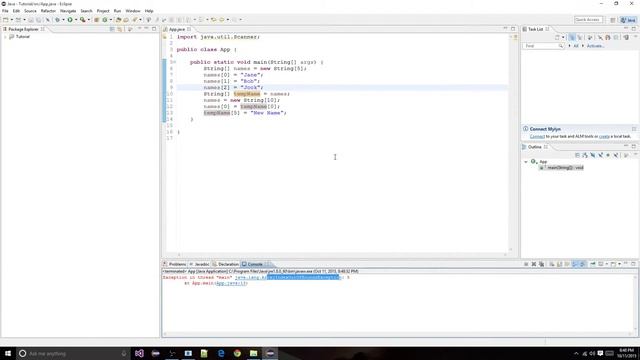This screenshot has width=640, height=360.
Task: Collapse the App class in Outline
Action: (526, 162)
